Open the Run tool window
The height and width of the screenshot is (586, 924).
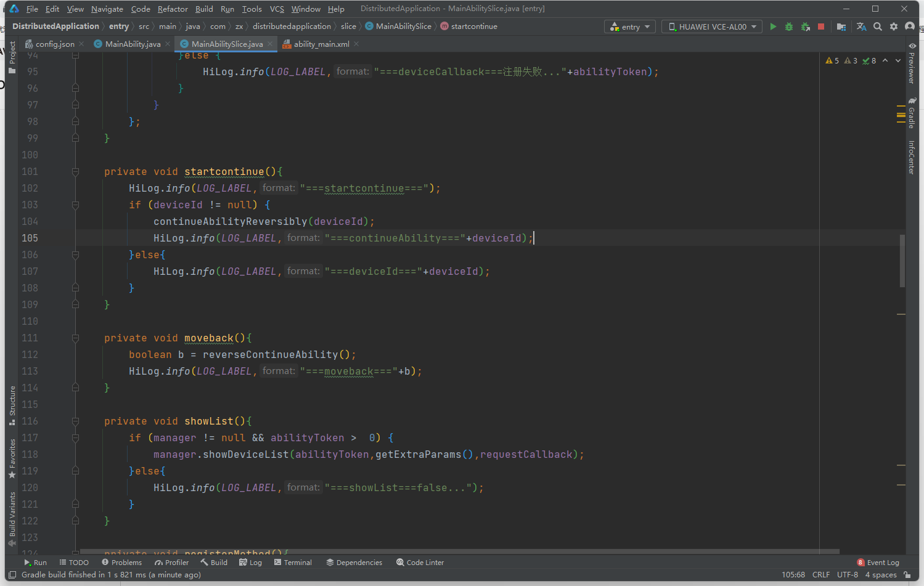(35, 563)
